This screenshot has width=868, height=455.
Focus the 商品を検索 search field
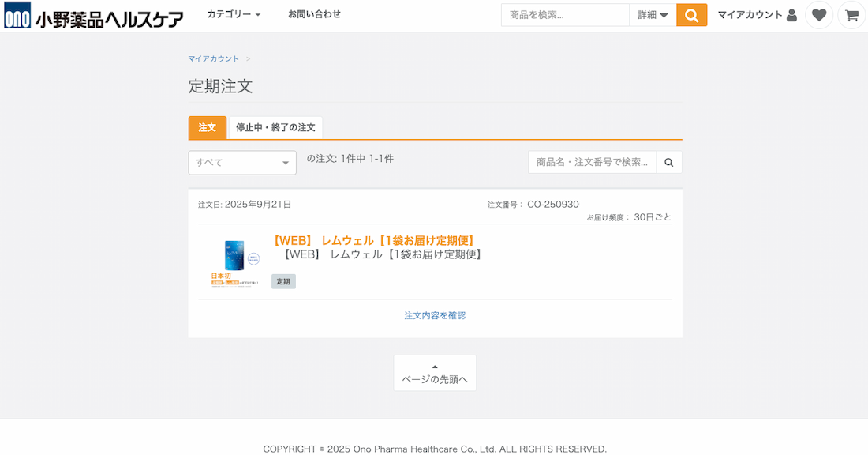[565, 15]
